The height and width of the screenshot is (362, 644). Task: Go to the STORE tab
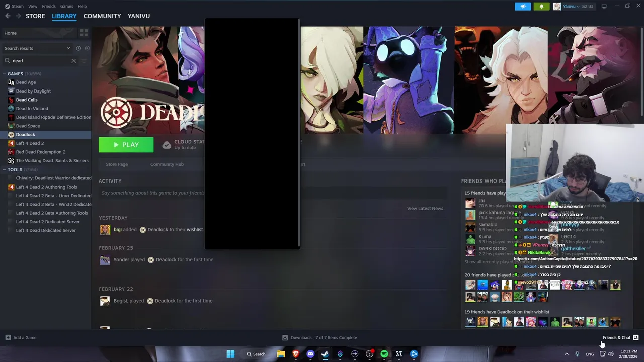pos(35,16)
